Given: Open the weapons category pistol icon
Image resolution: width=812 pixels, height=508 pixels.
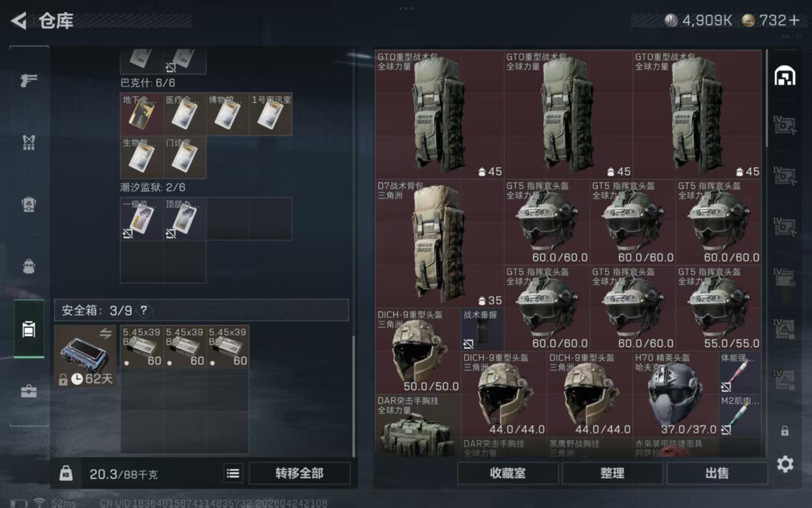Looking at the screenshot, I should (29, 80).
